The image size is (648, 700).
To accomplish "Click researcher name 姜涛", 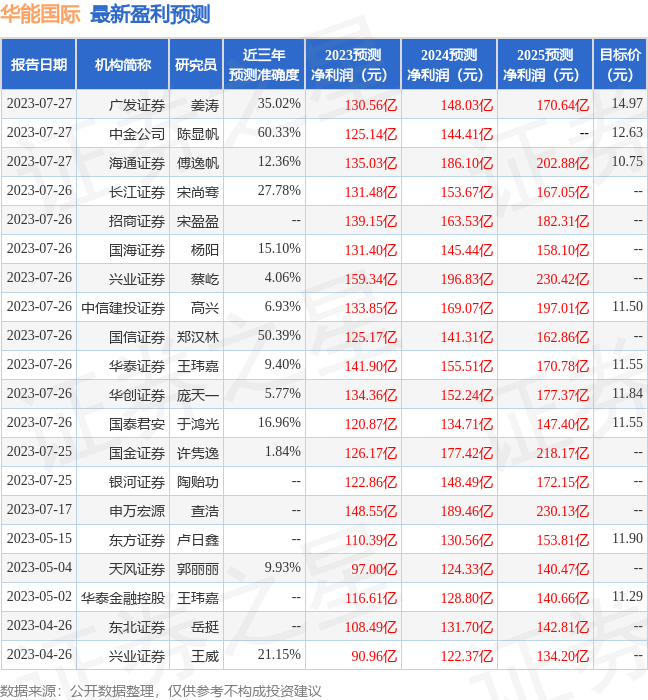I will [205, 105].
